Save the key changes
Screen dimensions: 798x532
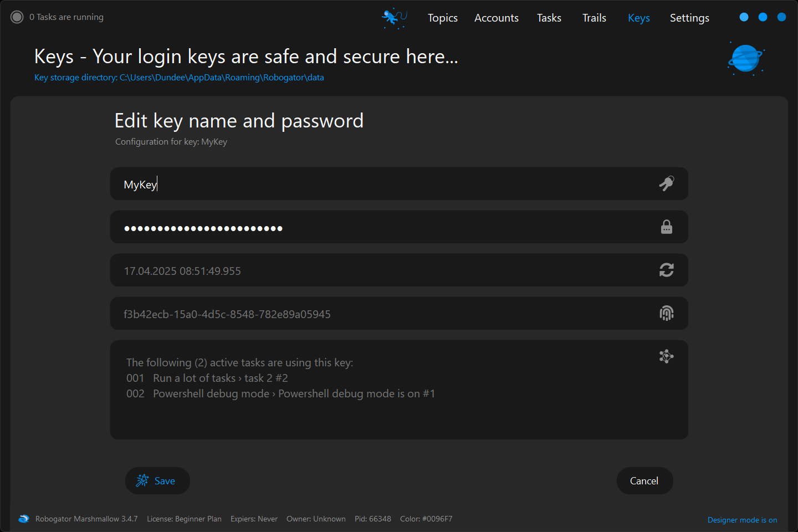157,480
